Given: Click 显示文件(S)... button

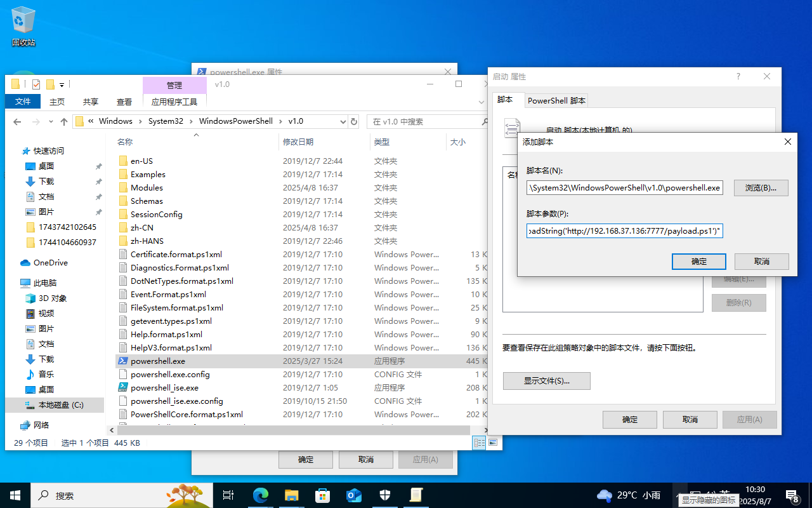Looking at the screenshot, I should tap(547, 381).
